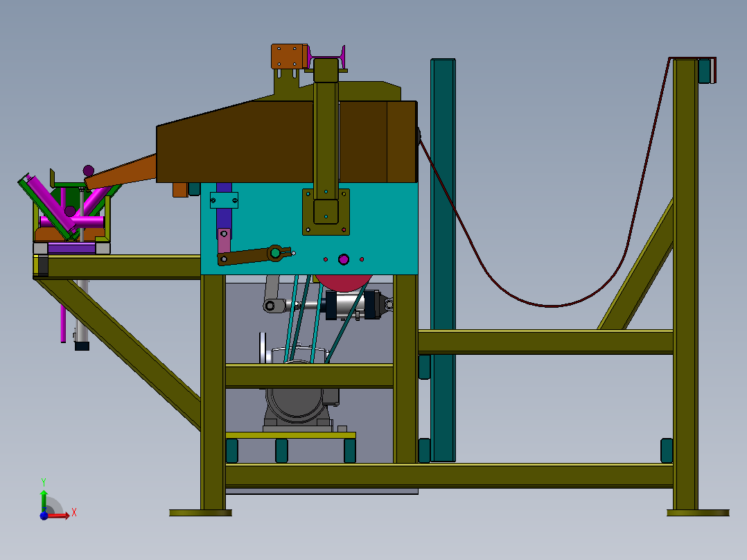Select the right floor foot plate
Image resolution: width=747 pixels, height=560 pixels.
point(698,513)
